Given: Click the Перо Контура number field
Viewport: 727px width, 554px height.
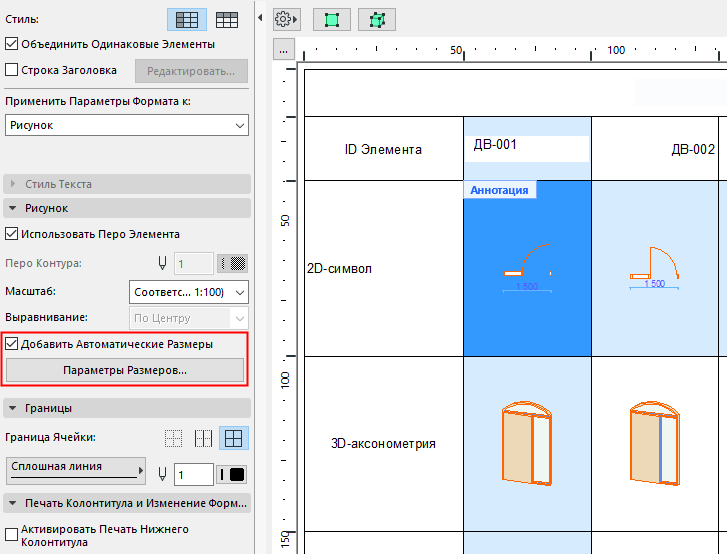Looking at the screenshot, I should (194, 263).
